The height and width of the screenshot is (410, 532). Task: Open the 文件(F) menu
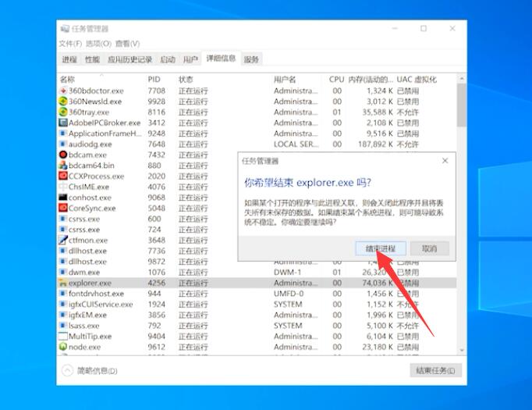tap(70, 44)
